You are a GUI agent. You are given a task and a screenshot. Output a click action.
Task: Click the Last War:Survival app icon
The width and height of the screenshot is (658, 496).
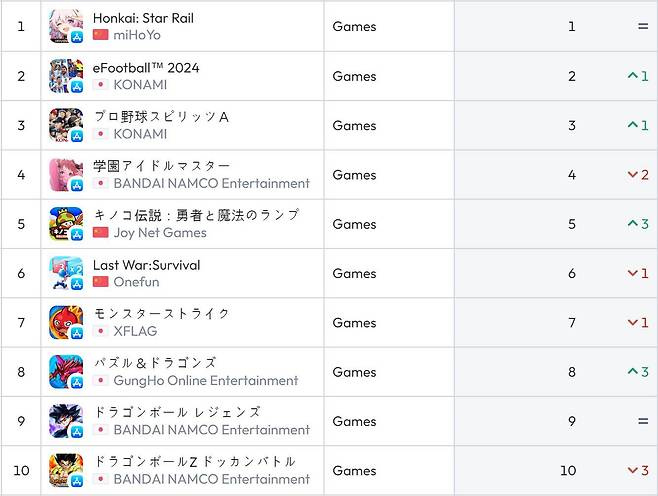click(x=66, y=273)
